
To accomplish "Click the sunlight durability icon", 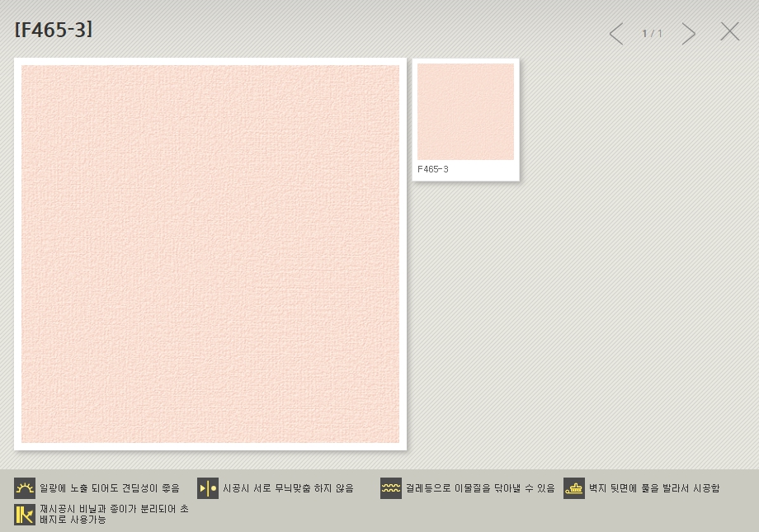I will pyautogui.click(x=25, y=488).
